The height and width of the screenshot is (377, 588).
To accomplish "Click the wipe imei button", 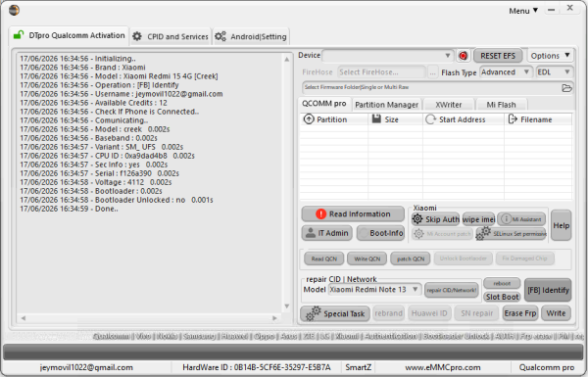I will [x=478, y=219].
